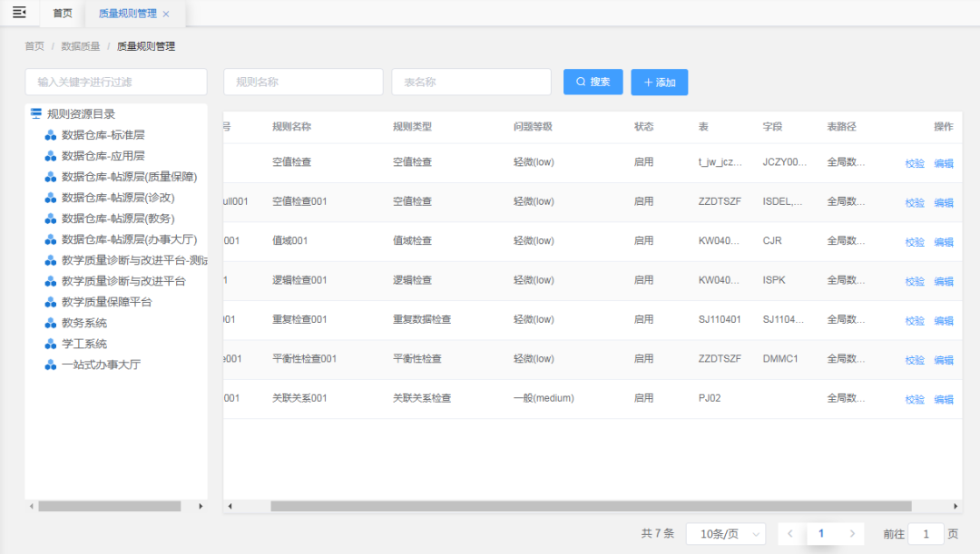Click the magnifier icon in the 搜索 button
980x554 pixels.
click(x=580, y=82)
